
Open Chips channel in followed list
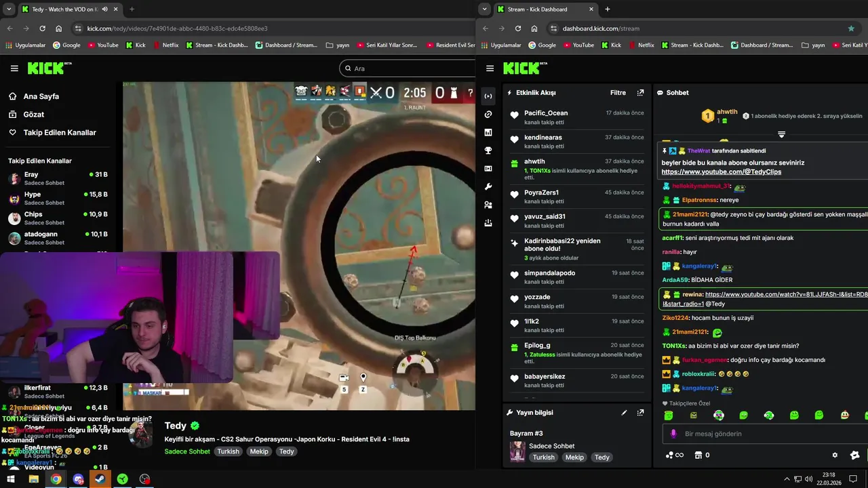pyautogui.click(x=58, y=218)
